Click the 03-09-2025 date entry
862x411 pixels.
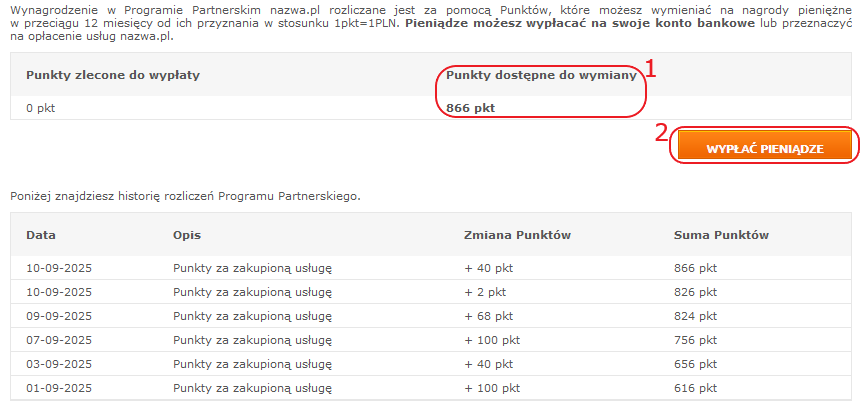point(59,364)
